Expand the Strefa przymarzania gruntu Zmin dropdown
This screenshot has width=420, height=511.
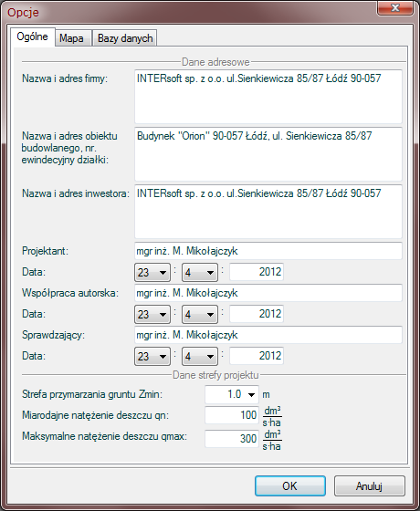pyautogui.click(x=232, y=394)
